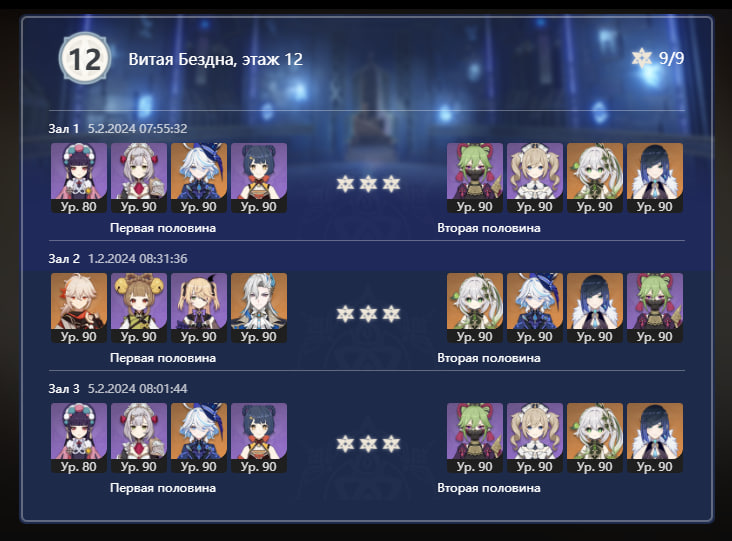Click Neuvillette portrait in Зал 2 first half

(259, 308)
